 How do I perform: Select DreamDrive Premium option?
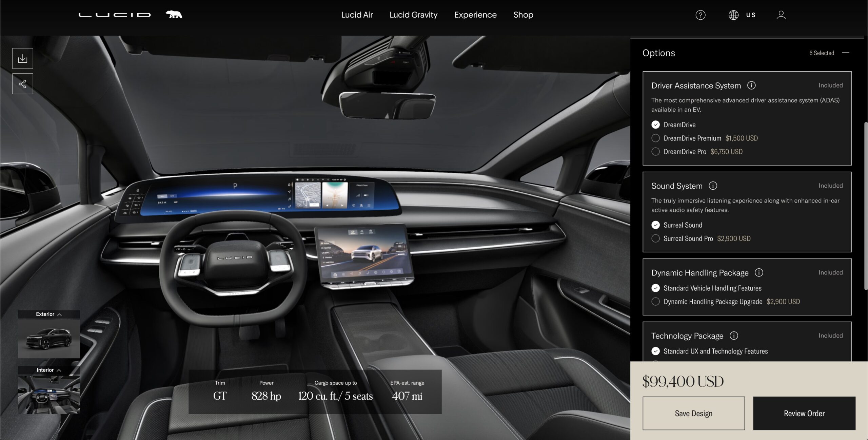pyautogui.click(x=655, y=138)
